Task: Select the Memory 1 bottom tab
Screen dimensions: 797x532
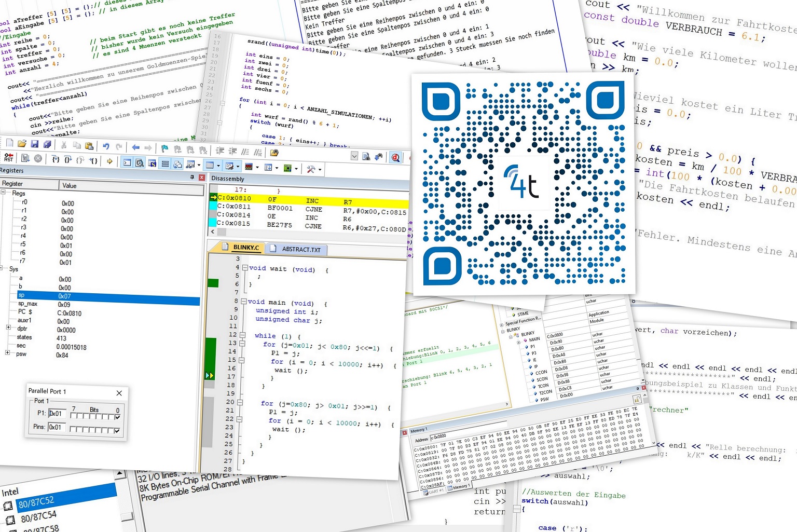Action: (459, 487)
